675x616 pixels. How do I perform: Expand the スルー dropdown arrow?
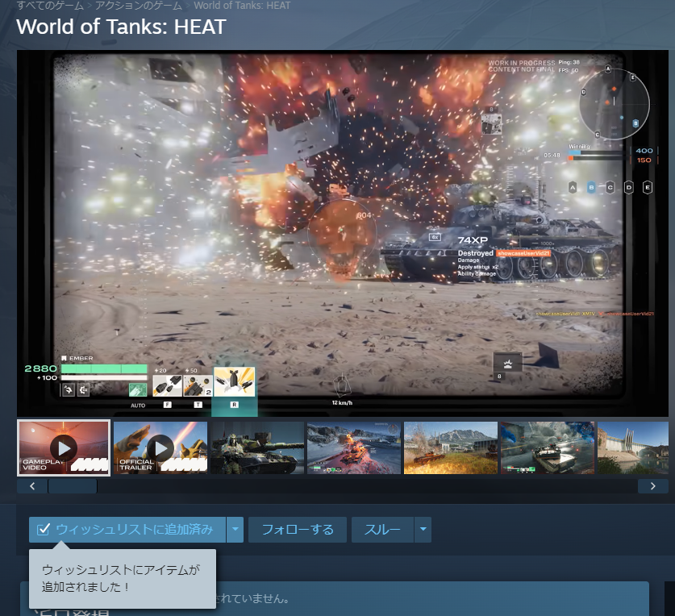423,530
